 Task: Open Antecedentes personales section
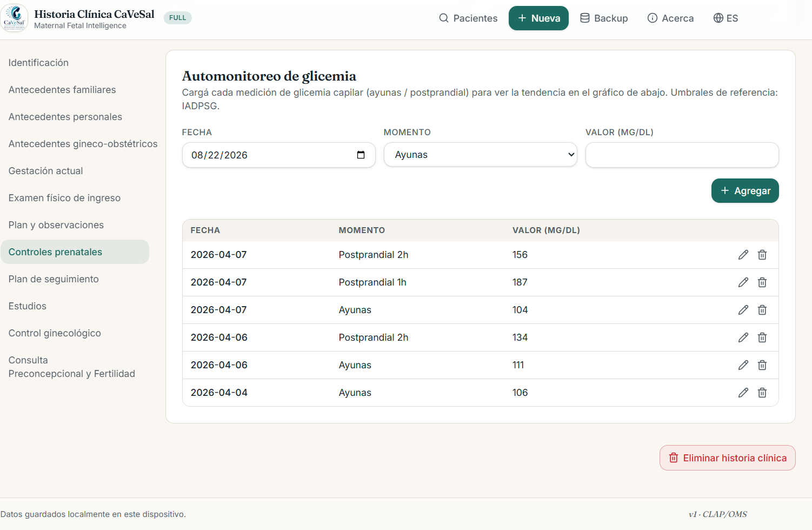(75, 117)
